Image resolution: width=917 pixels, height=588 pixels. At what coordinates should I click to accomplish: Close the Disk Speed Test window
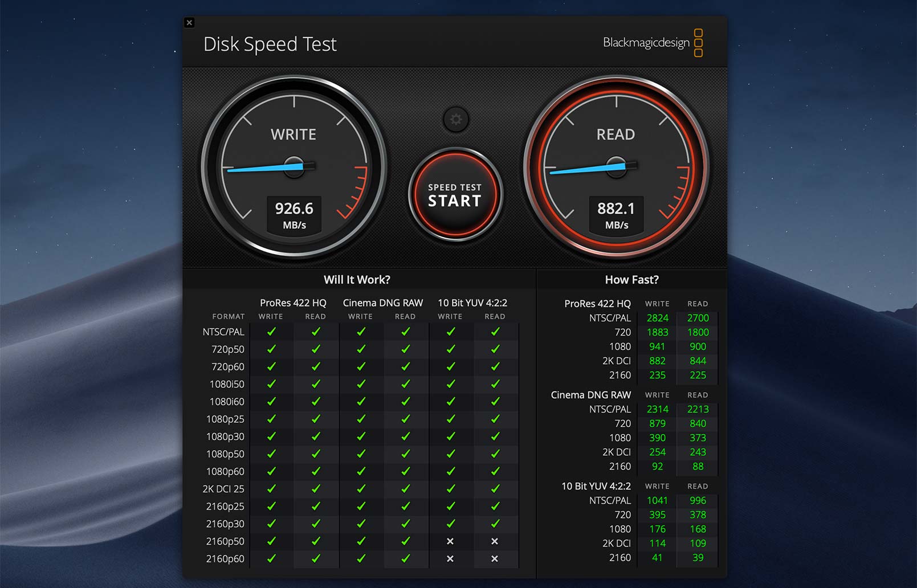click(x=190, y=23)
